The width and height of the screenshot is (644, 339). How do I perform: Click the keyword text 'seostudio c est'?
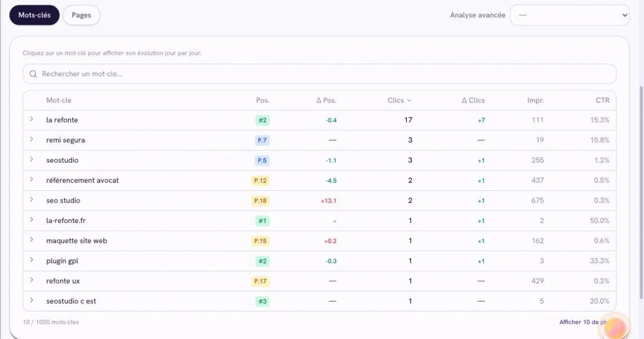click(71, 301)
